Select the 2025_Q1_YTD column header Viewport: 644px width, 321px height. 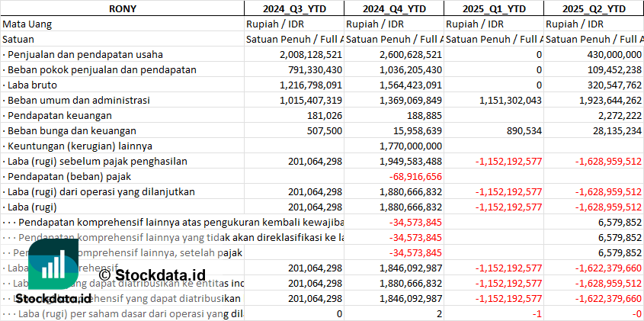[x=494, y=8]
